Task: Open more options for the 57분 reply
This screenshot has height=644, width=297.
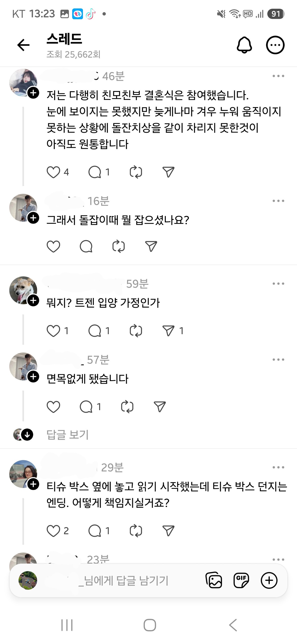Action: 278,360
